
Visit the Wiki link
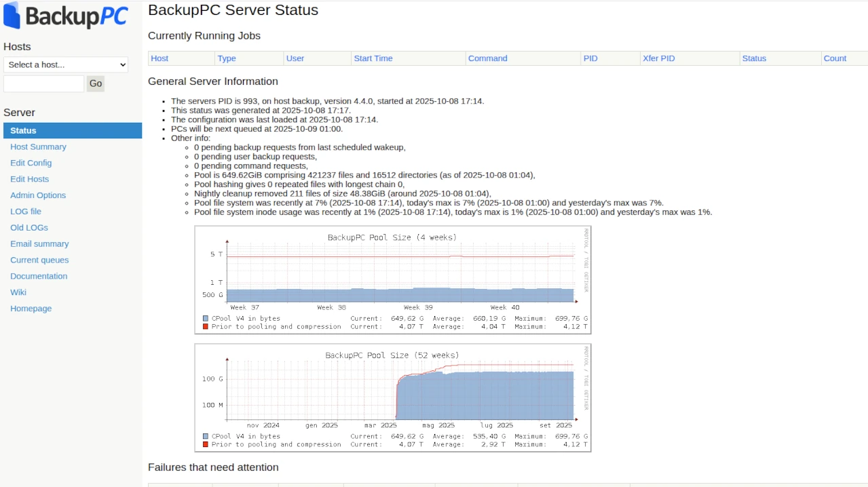18,292
